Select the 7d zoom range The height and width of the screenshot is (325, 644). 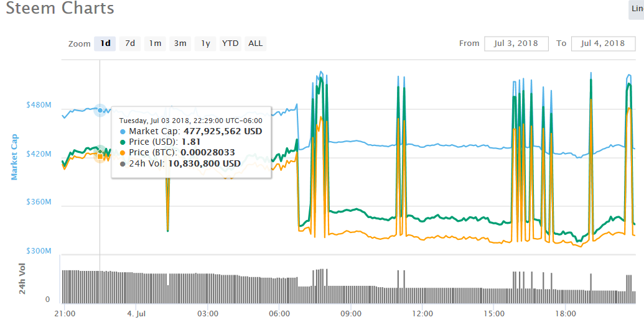(x=130, y=43)
